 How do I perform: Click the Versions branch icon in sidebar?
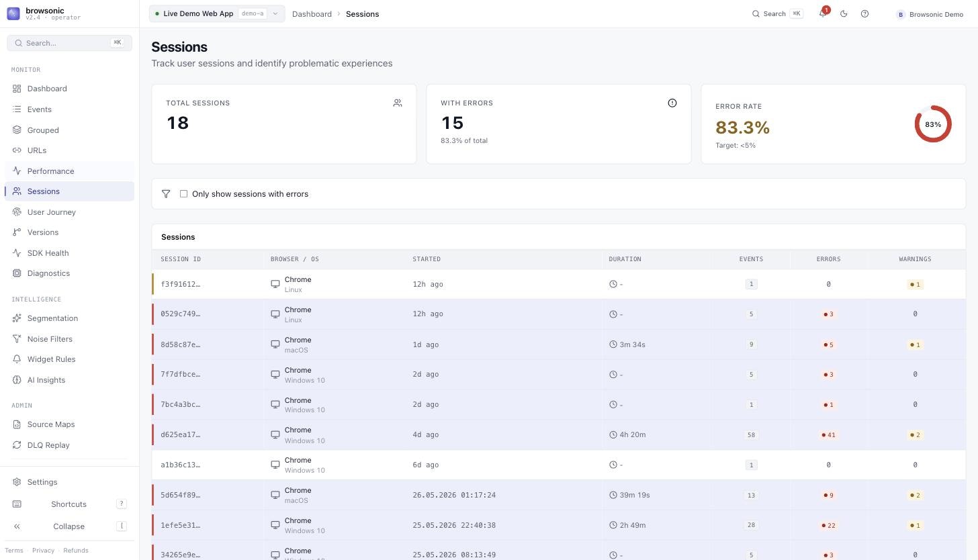[17, 232]
